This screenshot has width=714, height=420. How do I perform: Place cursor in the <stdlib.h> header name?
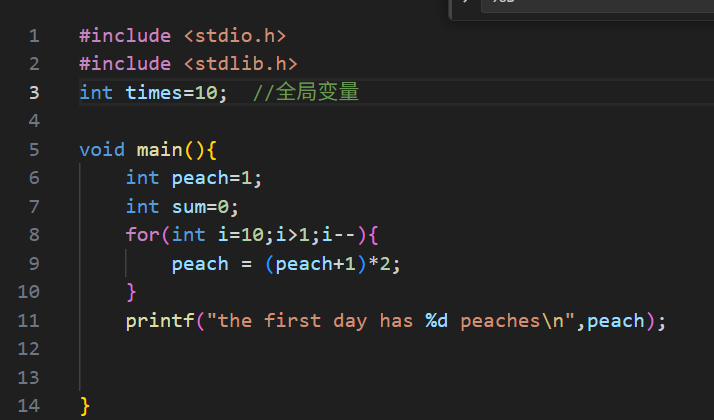pyautogui.click(x=240, y=64)
